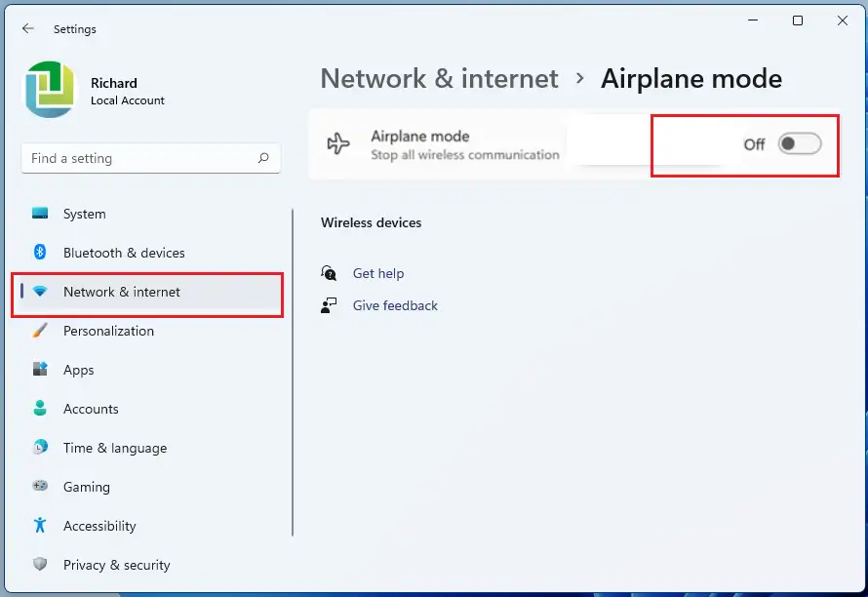Click the Gaming controller icon
This screenshot has height=597, width=868.
pos(40,486)
